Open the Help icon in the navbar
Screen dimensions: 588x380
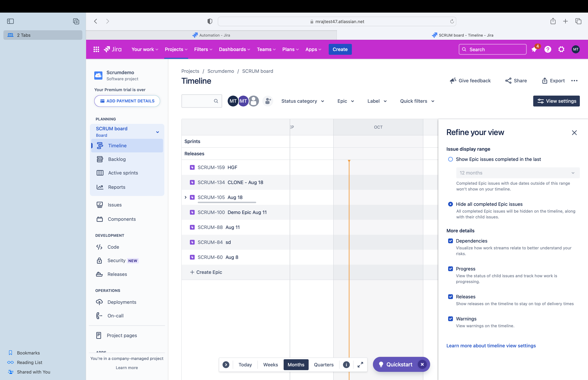548,49
